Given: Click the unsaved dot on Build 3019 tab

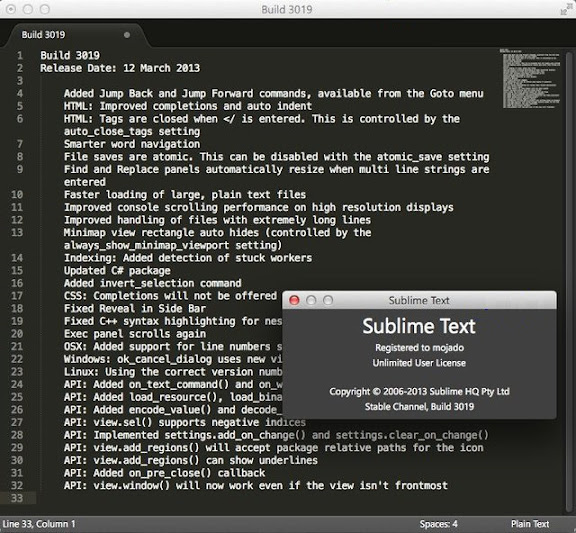Looking at the screenshot, I should pos(127,35).
